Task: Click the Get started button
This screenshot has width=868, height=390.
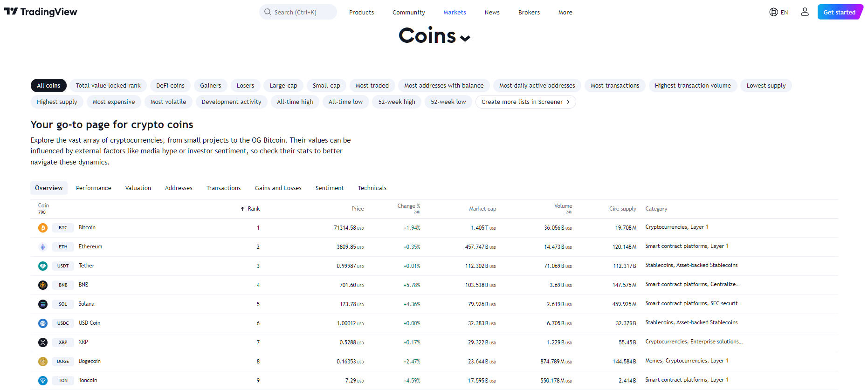Action: [840, 12]
